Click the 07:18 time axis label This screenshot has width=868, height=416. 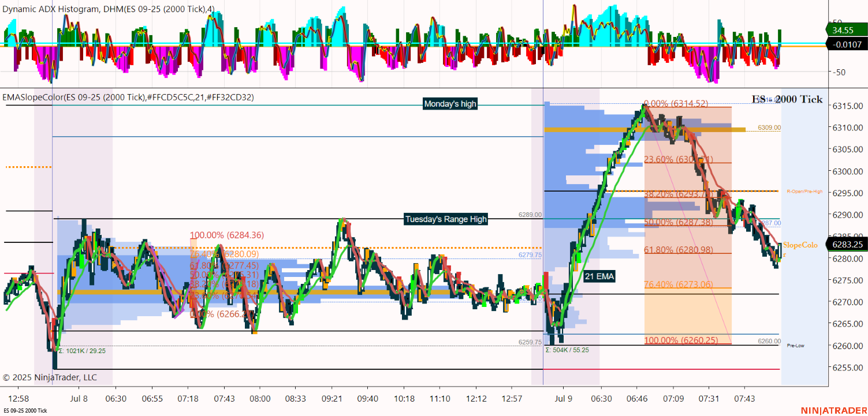point(188,399)
